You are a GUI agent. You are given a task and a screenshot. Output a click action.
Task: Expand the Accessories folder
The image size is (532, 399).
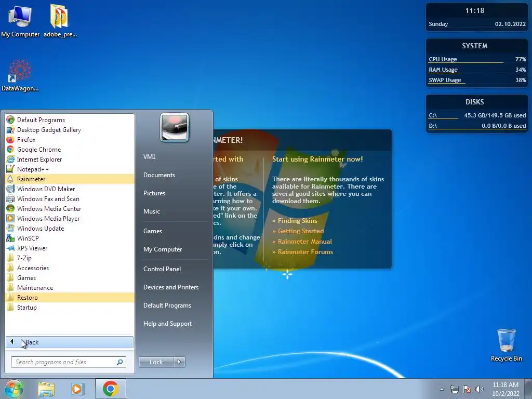pos(70,268)
